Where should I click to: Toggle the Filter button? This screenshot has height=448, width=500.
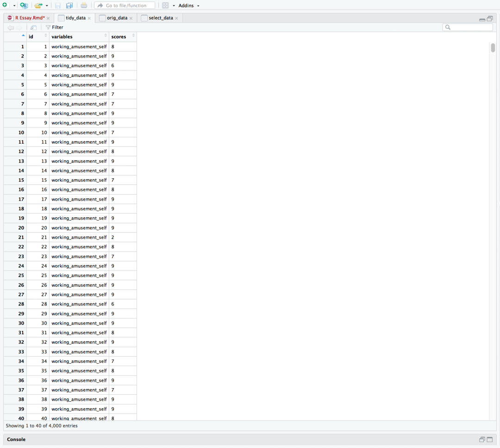click(x=55, y=27)
